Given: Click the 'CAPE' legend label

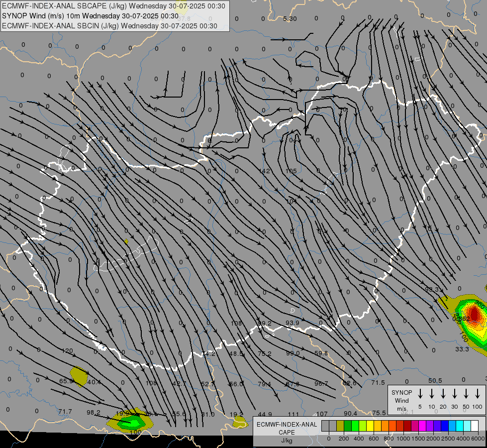Looking at the screenshot, I should pyautogui.click(x=287, y=433).
